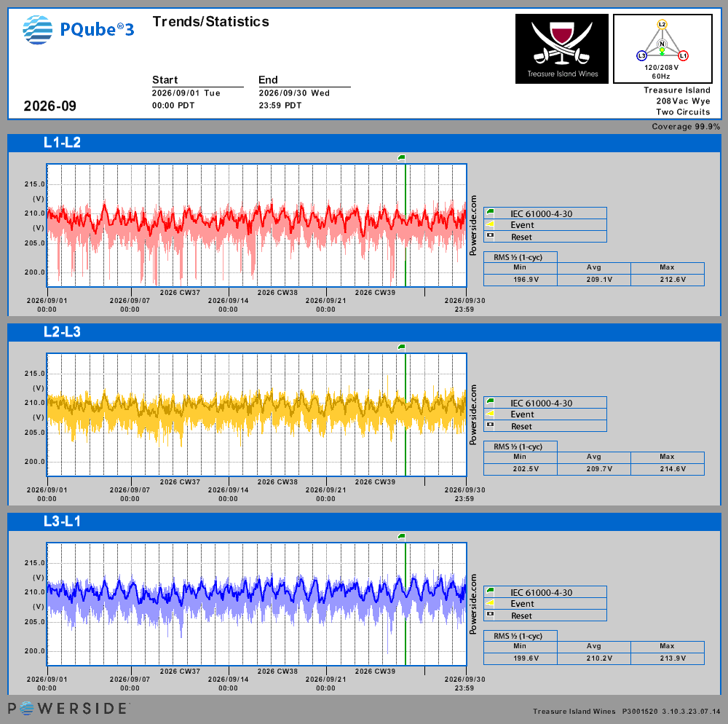Click the Powerside.com link beside L2-L3 chart
The width and height of the screenshot is (728, 724).
click(473, 414)
